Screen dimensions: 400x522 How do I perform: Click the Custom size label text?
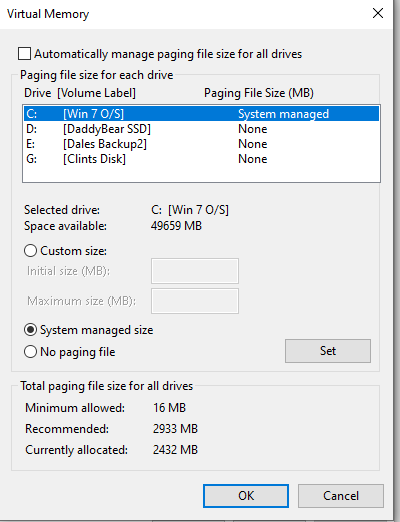73,251
